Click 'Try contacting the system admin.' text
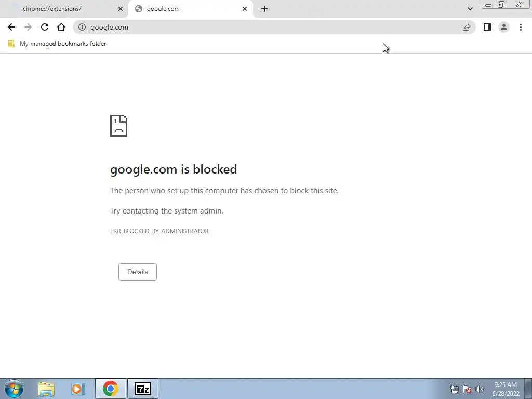Viewport: 532px width, 399px height. 167,211
